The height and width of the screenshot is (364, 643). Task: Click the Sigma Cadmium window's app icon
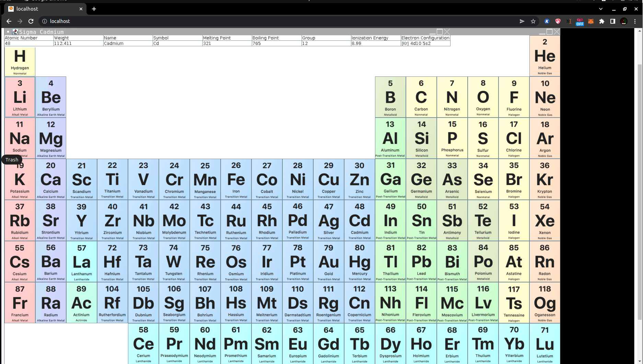pos(15,32)
